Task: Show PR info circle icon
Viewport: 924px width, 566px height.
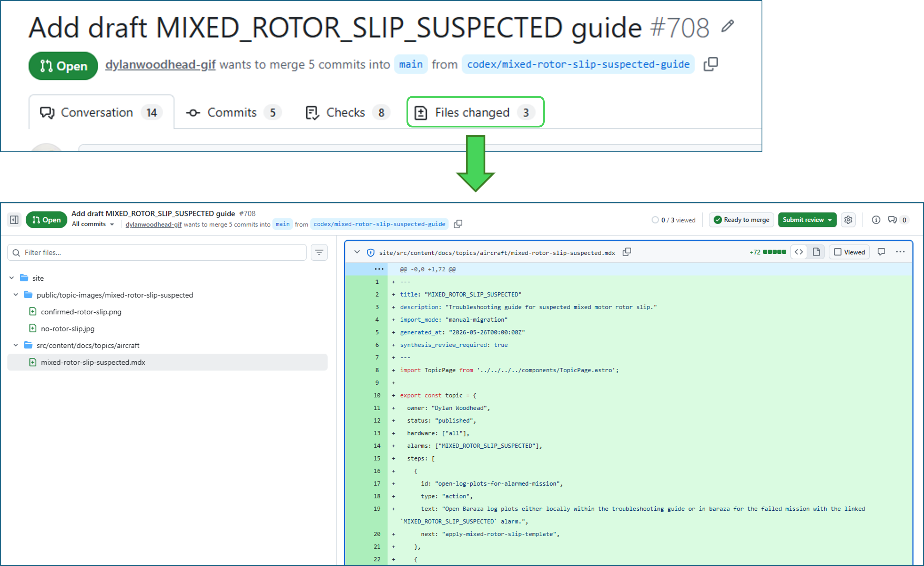Action: (876, 220)
